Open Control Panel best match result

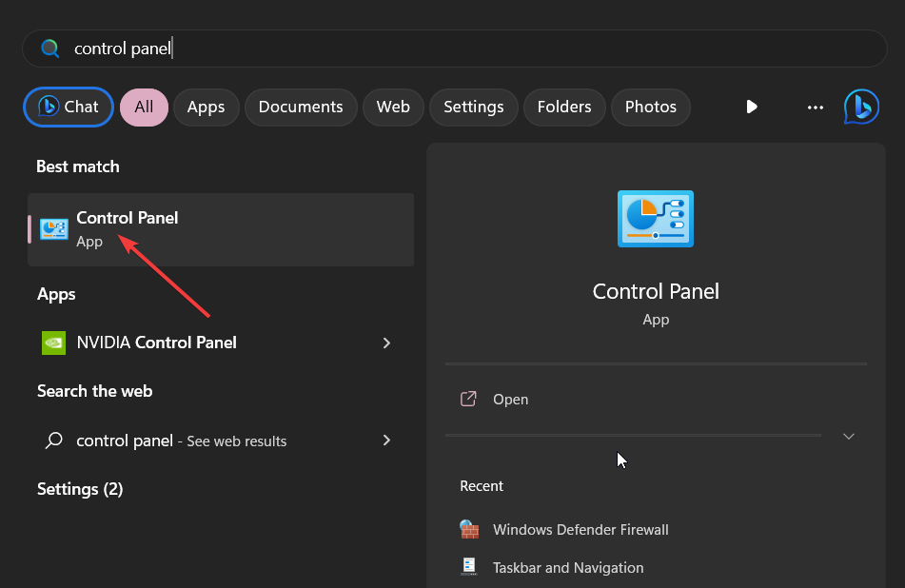pos(221,229)
